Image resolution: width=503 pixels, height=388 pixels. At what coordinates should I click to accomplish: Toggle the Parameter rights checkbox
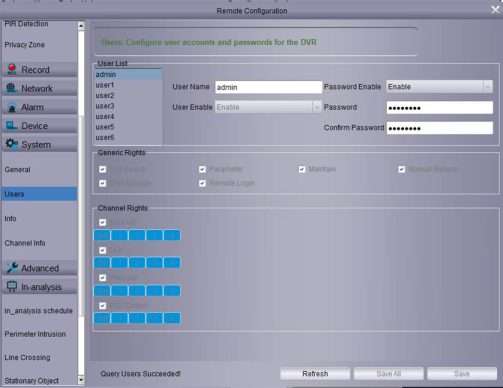point(202,169)
